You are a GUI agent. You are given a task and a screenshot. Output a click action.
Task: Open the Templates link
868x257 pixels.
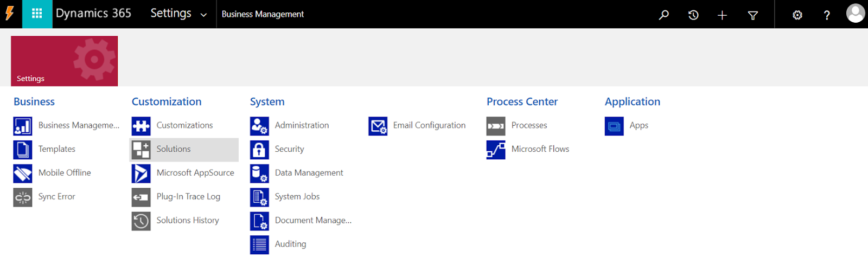(x=57, y=149)
